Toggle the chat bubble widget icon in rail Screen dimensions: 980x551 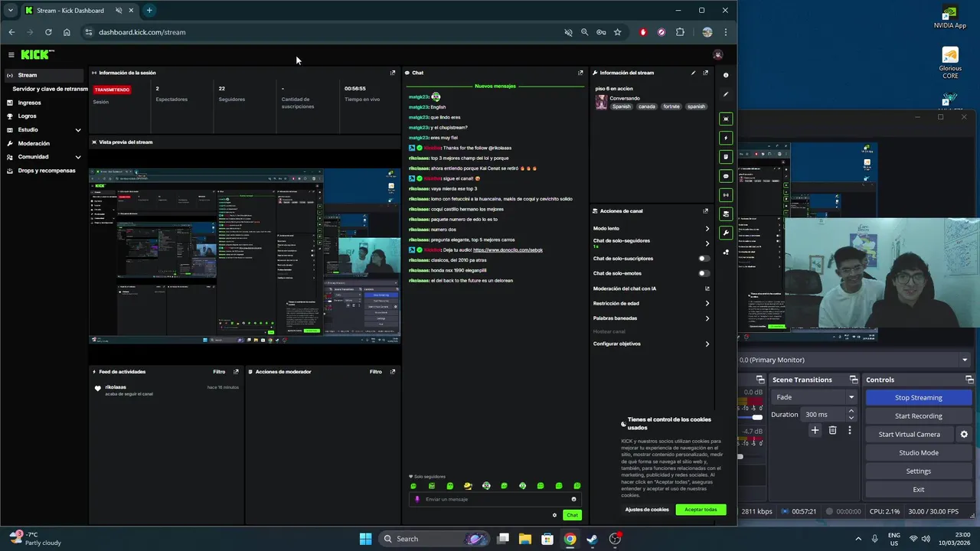[726, 176]
